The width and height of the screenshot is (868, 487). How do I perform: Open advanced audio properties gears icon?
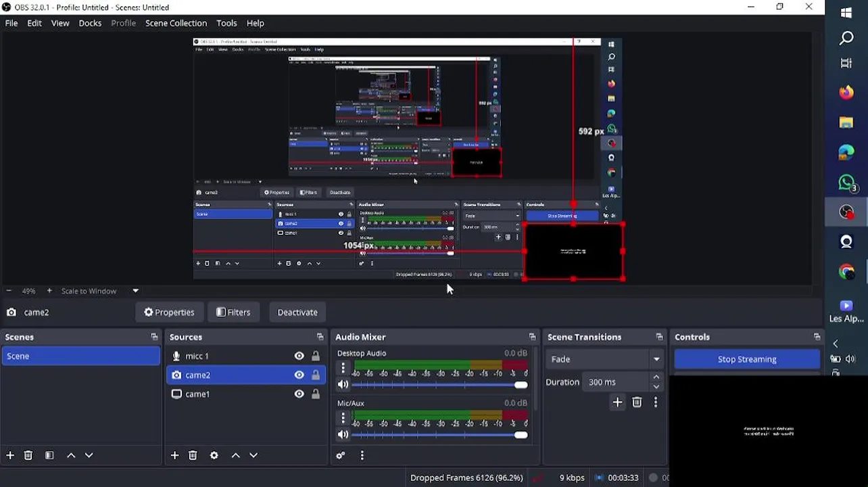pyautogui.click(x=341, y=455)
